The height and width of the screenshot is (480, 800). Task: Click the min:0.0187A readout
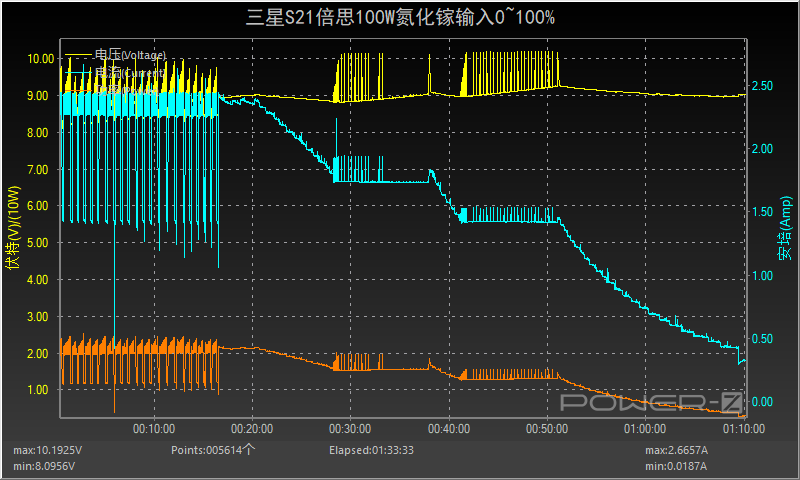pyautogui.click(x=676, y=466)
